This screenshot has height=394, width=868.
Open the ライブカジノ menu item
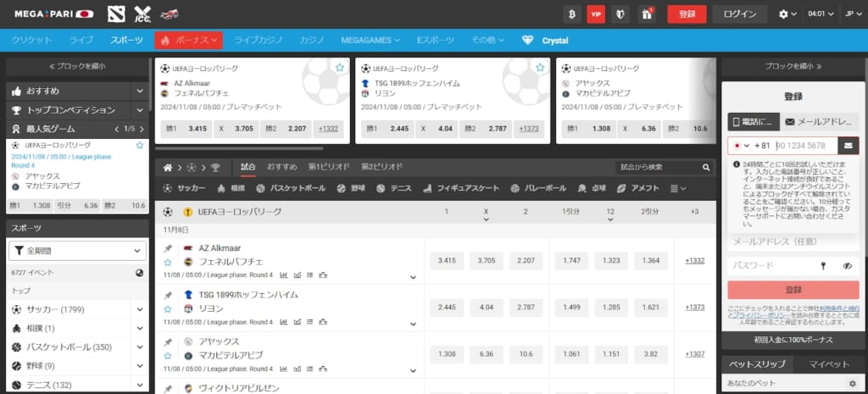pos(259,40)
